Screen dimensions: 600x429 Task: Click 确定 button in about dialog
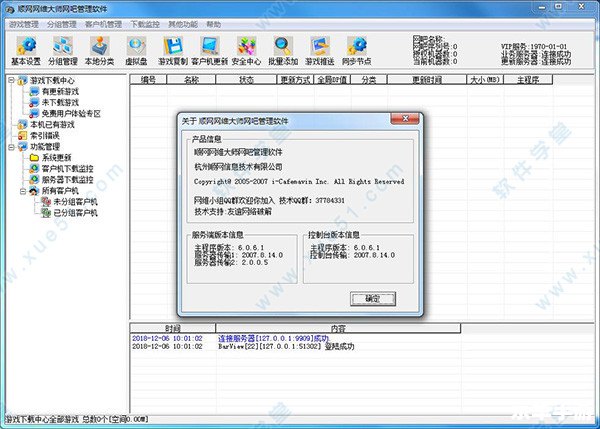pos(373,299)
